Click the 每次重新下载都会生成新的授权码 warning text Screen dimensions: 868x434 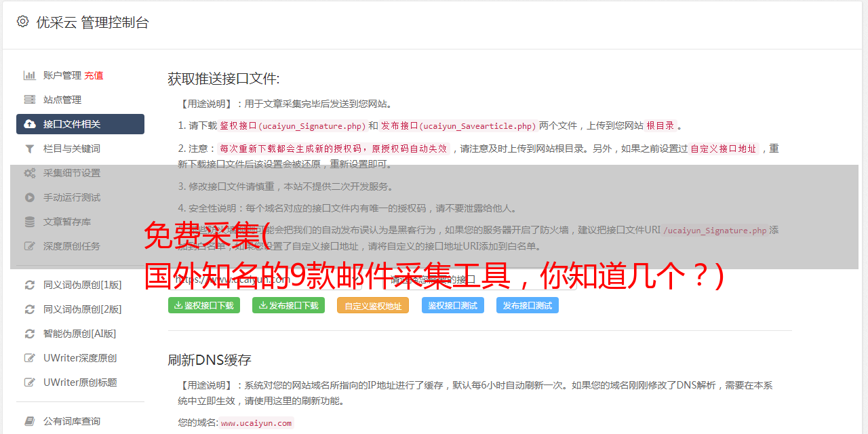[334, 149]
